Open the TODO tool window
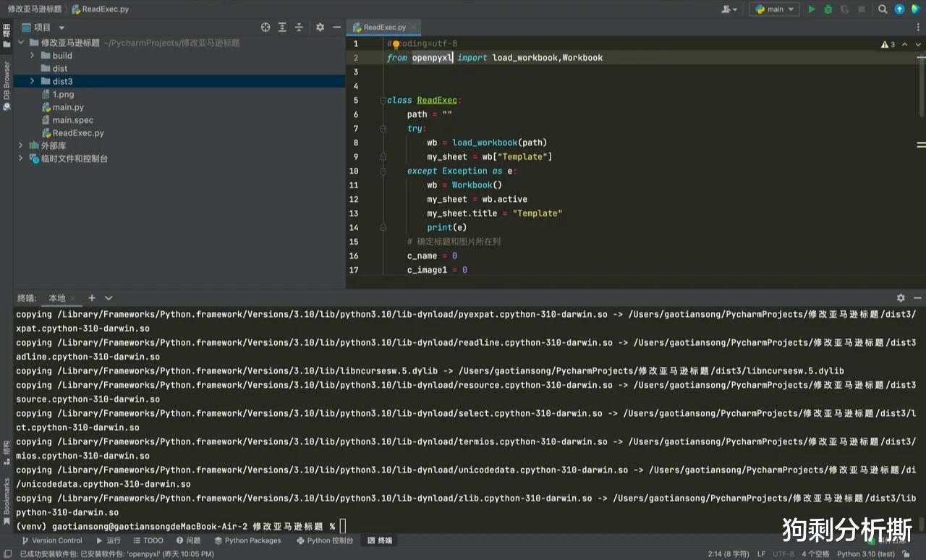The image size is (926, 560). (148, 540)
